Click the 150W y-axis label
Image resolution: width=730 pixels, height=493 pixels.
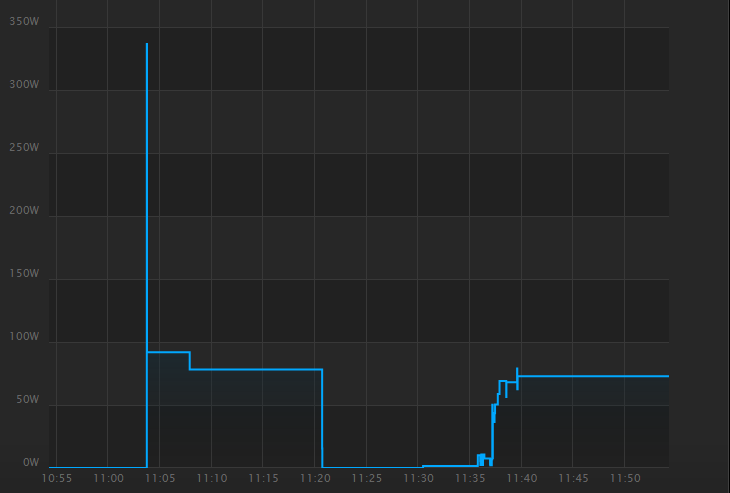pos(23,274)
